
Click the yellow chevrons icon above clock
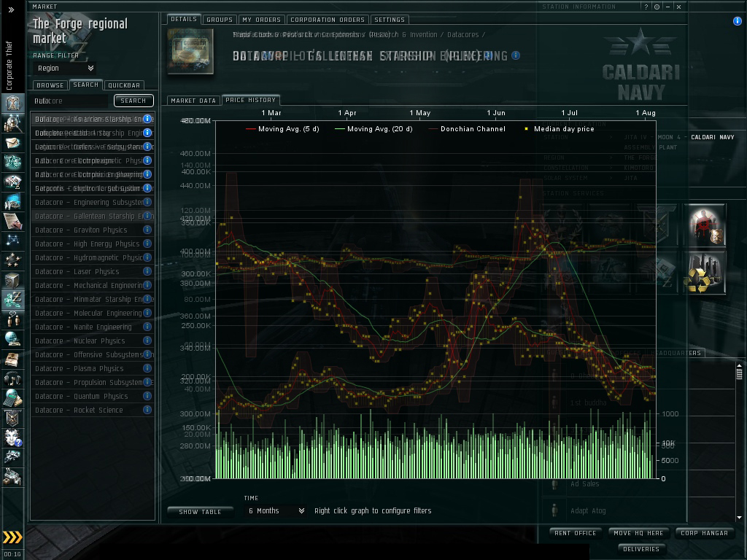pyautogui.click(x=12, y=537)
